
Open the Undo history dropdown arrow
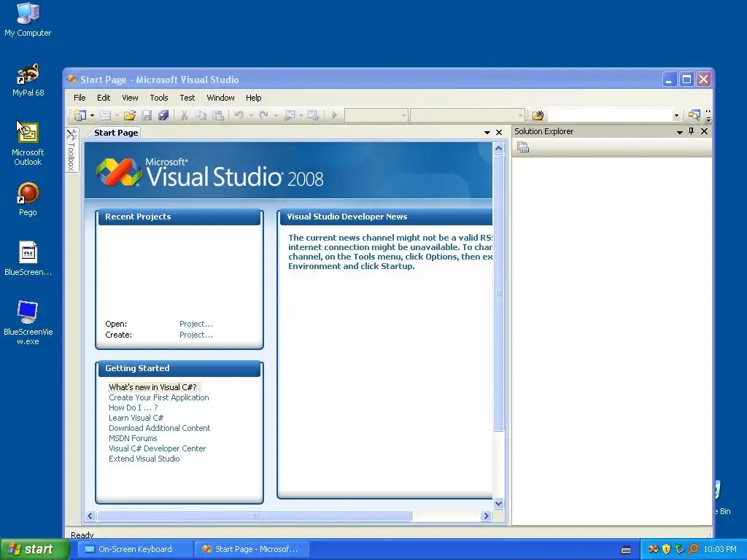tap(251, 115)
